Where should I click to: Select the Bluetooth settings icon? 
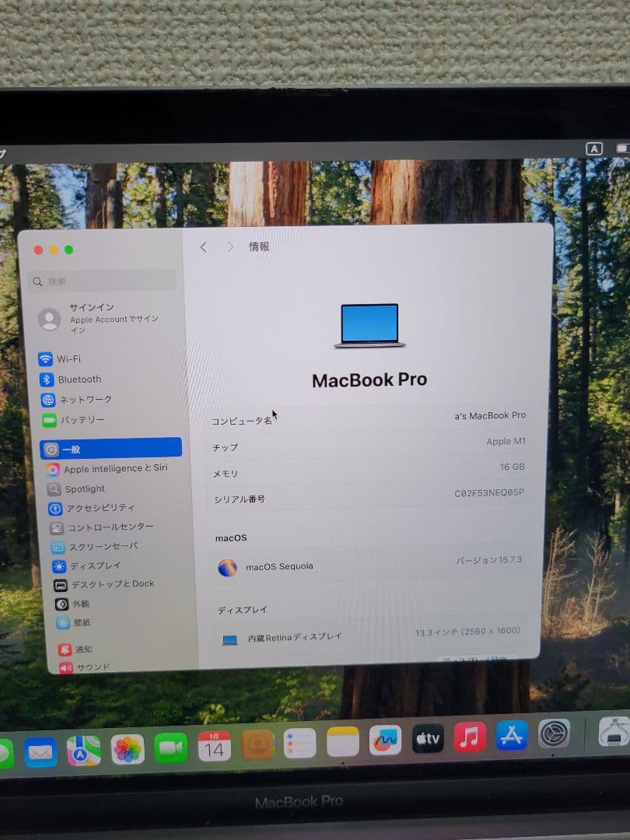pos(48,380)
